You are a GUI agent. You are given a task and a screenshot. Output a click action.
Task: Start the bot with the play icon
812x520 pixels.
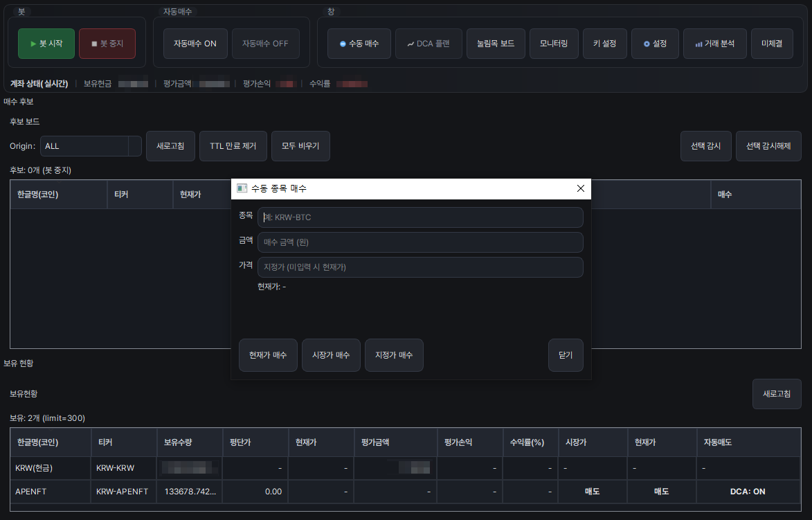coord(46,42)
